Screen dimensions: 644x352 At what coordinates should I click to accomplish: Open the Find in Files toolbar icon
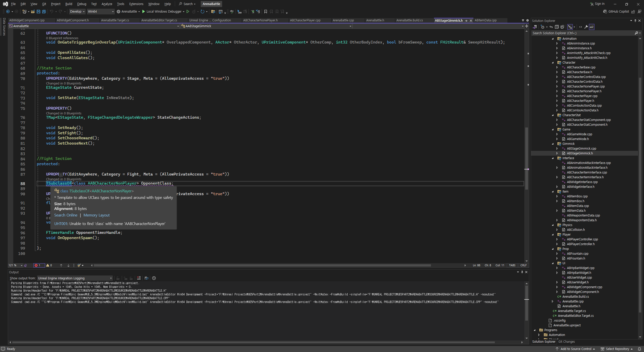pos(213,12)
